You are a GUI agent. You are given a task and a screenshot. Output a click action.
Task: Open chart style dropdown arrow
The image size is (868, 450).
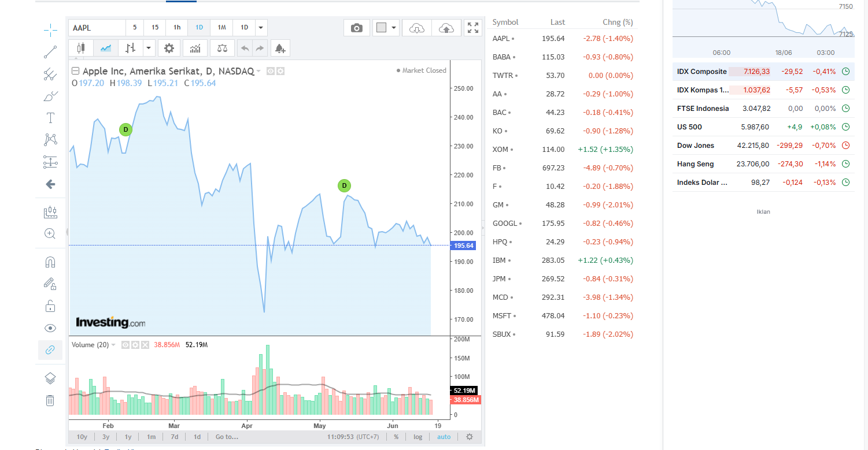pyautogui.click(x=149, y=48)
